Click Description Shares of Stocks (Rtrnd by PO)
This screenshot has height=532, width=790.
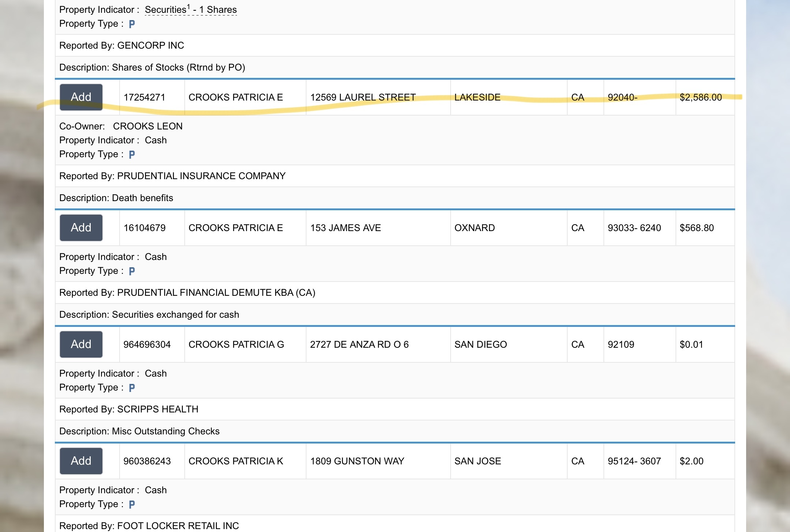tap(152, 67)
